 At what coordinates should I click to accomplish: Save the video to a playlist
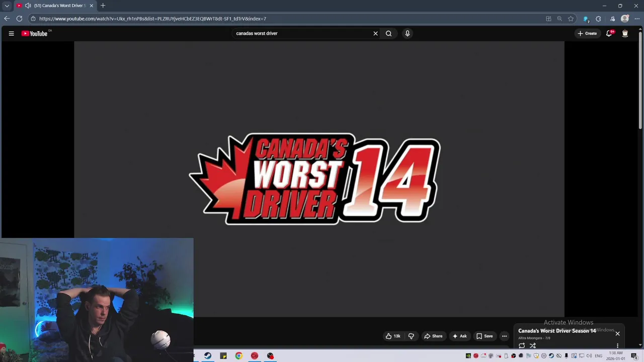tap(485, 336)
